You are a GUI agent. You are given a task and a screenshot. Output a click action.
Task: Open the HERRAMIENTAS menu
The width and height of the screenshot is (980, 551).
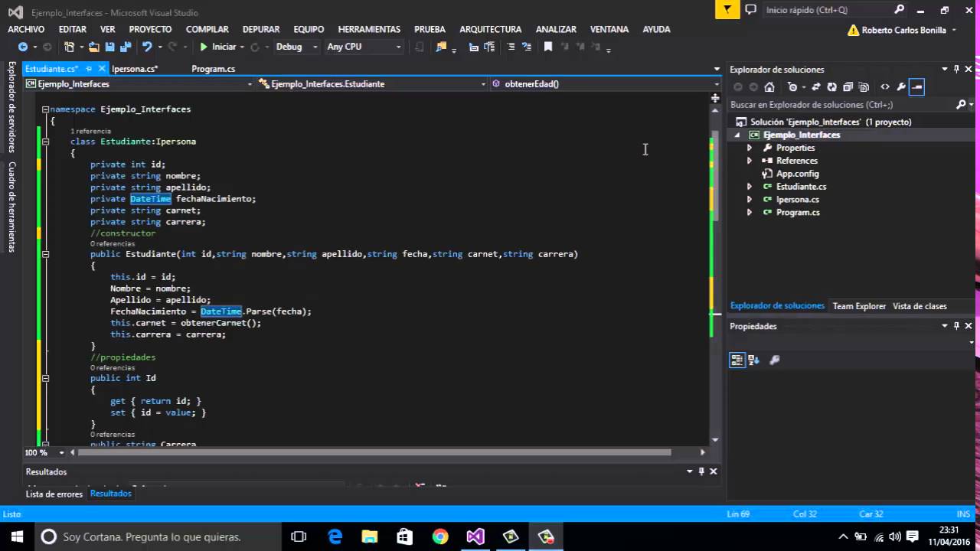pyautogui.click(x=369, y=29)
